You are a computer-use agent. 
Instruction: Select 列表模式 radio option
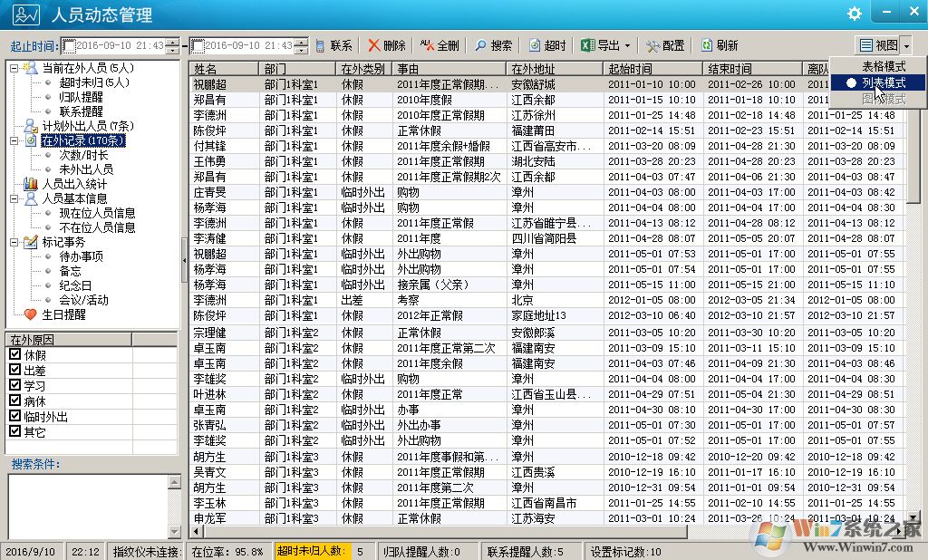[x=851, y=82]
